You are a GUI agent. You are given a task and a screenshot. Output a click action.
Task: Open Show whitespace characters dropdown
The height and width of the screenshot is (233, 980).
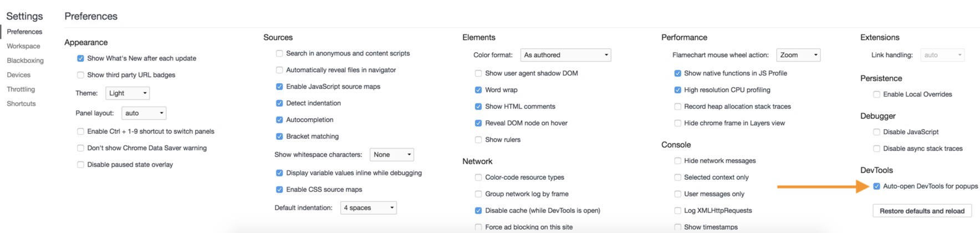pyautogui.click(x=392, y=155)
